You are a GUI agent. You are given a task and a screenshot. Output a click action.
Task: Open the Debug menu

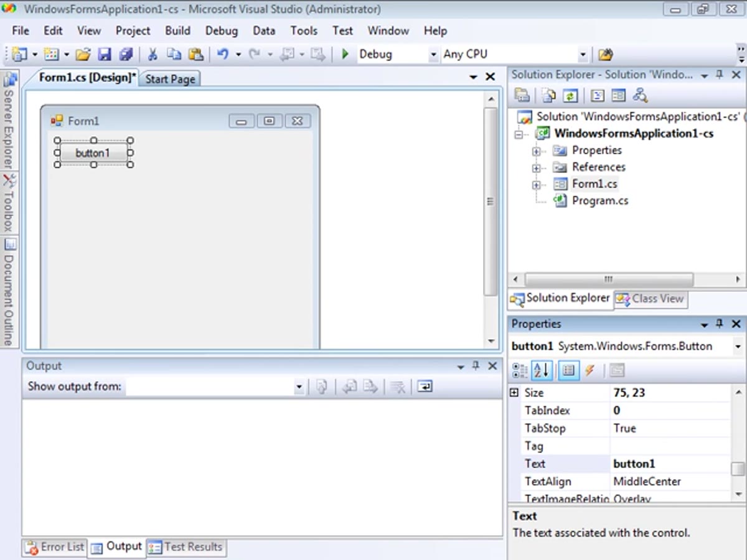coord(221,30)
